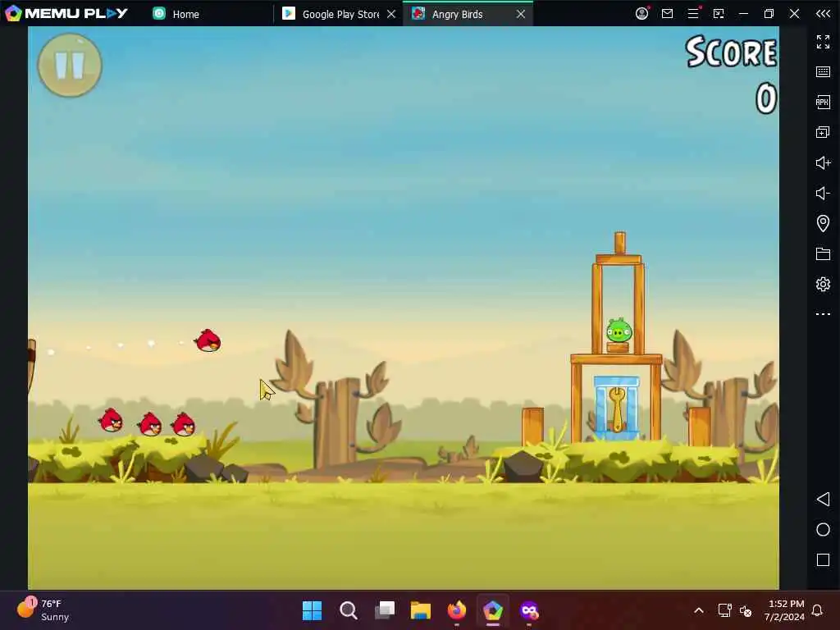840x630 pixels.
Task: Install an APK file
Action: click(x=823, y=102)
